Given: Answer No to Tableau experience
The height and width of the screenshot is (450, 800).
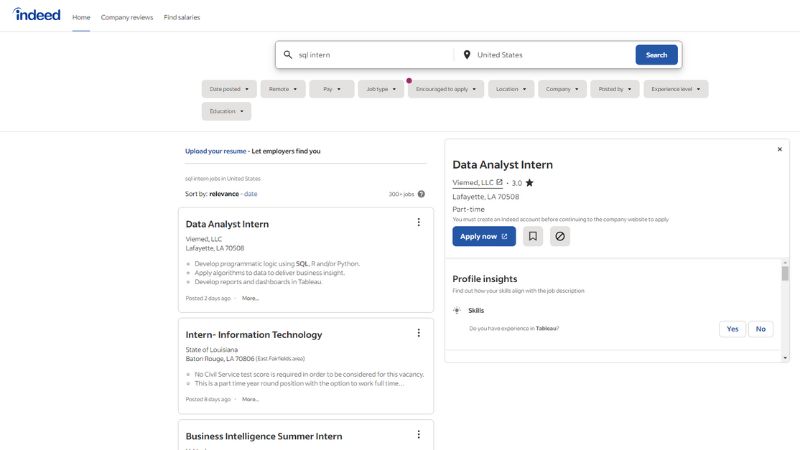Looking at the screenshot, I should click(x=761, y=329).
